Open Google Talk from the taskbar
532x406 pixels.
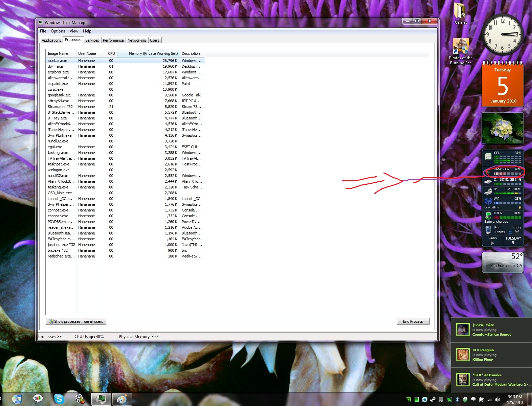coord(38,399)
